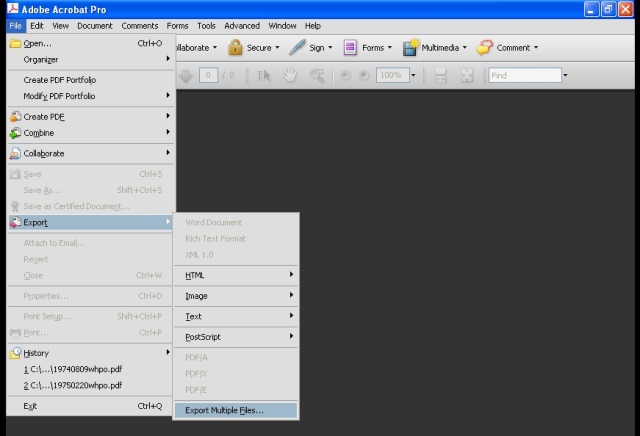Click the File menu header
The image size is (640, 436).
16,26
